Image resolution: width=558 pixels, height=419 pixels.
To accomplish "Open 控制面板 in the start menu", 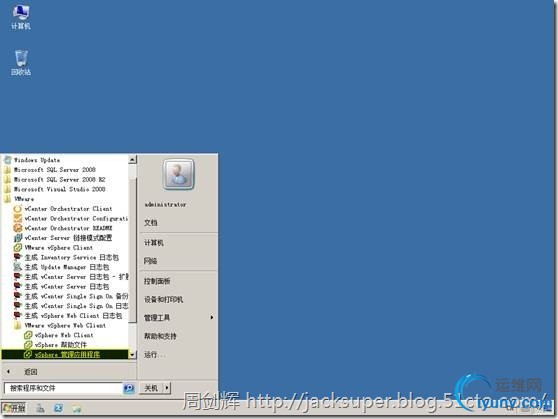I will [x=157, y=281].
